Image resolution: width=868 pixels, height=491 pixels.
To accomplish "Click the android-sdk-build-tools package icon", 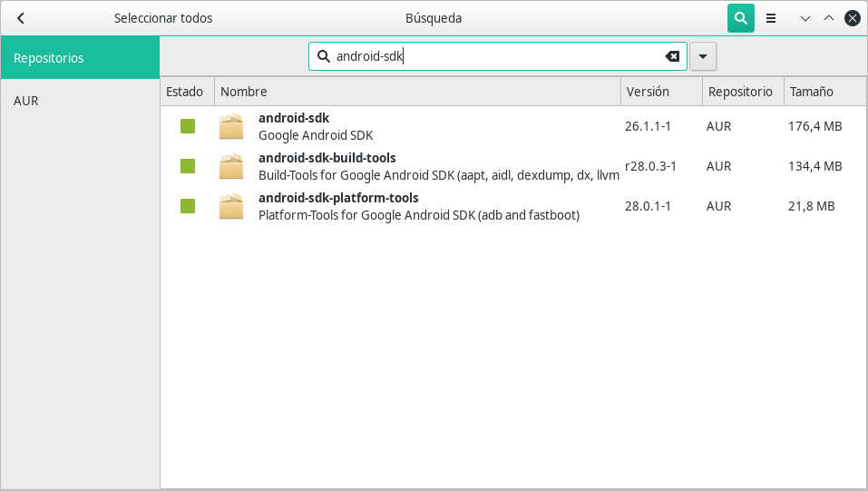I will click(231, 166).
